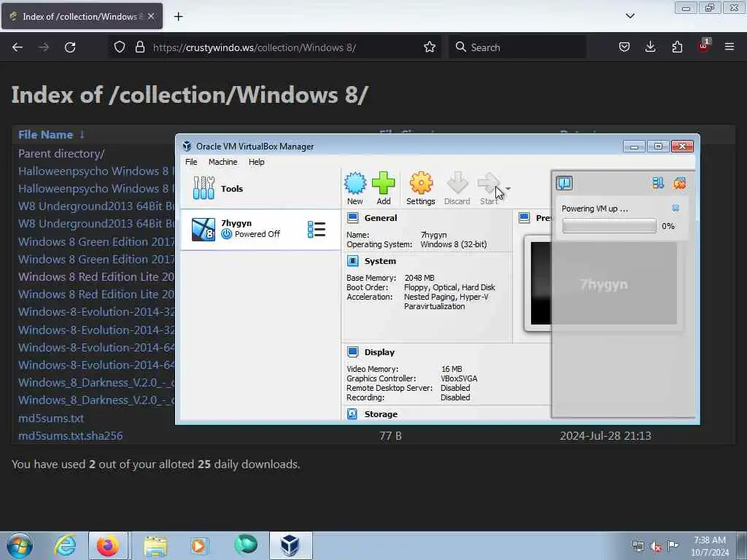
Task: Open the File menu in VirtualBox
Action: point(191,162)
